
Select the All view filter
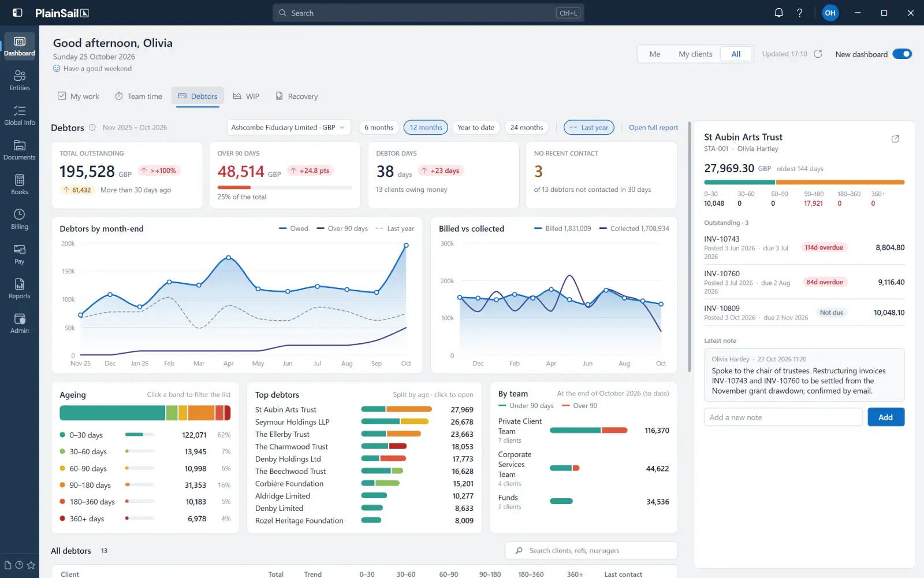[736, 54]
